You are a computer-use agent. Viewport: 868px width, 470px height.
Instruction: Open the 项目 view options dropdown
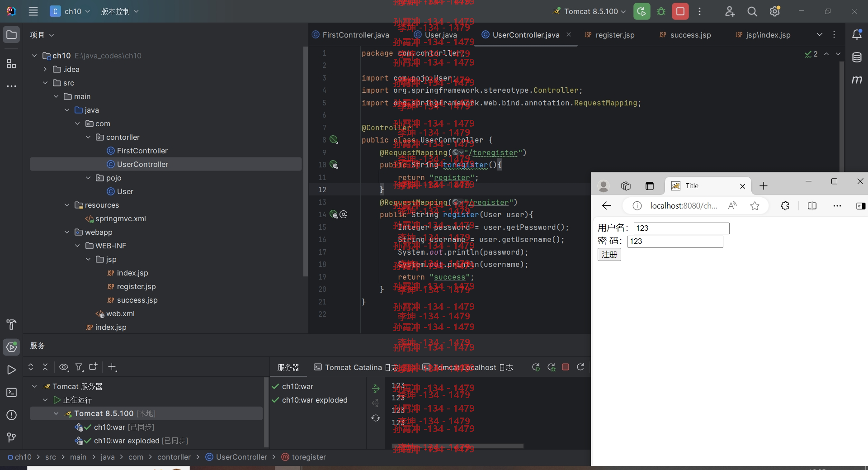point(42,35)
